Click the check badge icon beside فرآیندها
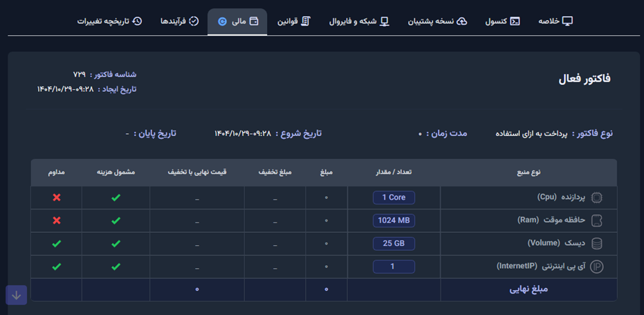Screen dimensions: 644x315 [194, 21]
